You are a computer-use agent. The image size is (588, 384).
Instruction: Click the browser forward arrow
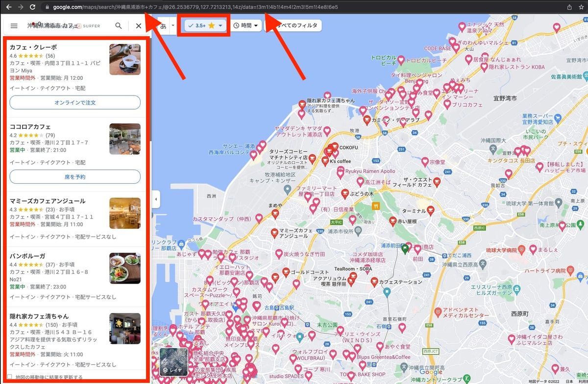[x=21, y=7]
